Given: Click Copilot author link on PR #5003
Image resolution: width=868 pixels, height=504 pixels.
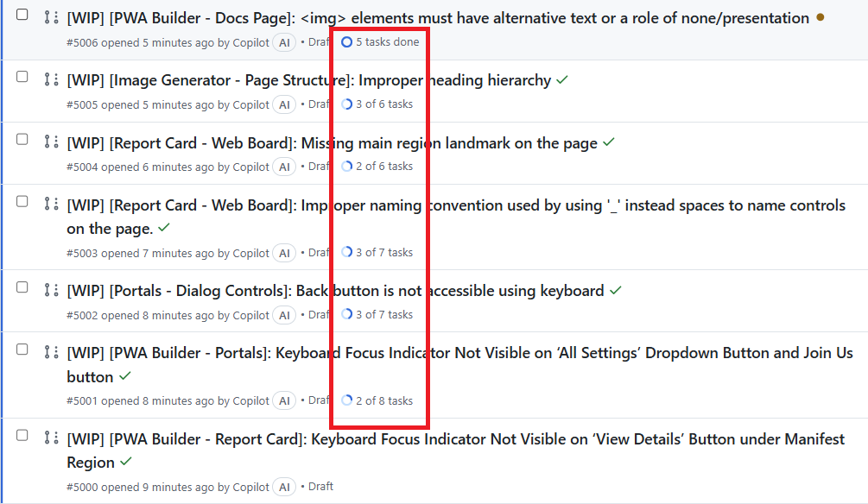Looking at the screenshot, I should point(250,254).
